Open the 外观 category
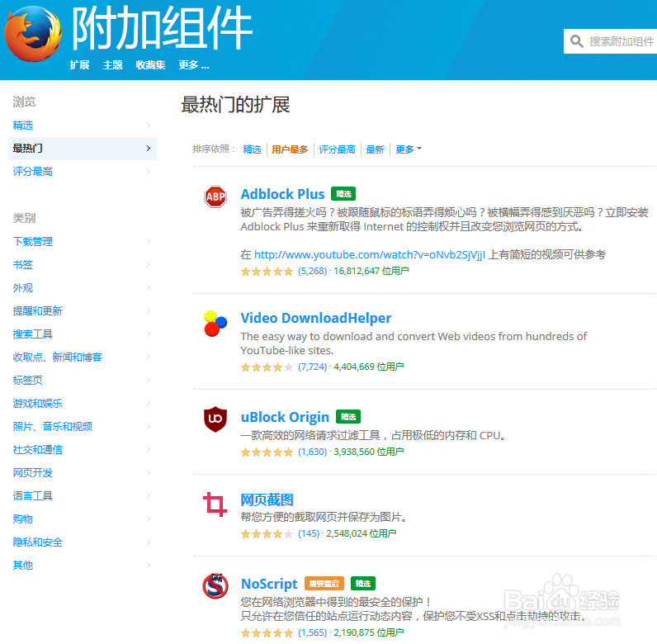 point(22,287)
